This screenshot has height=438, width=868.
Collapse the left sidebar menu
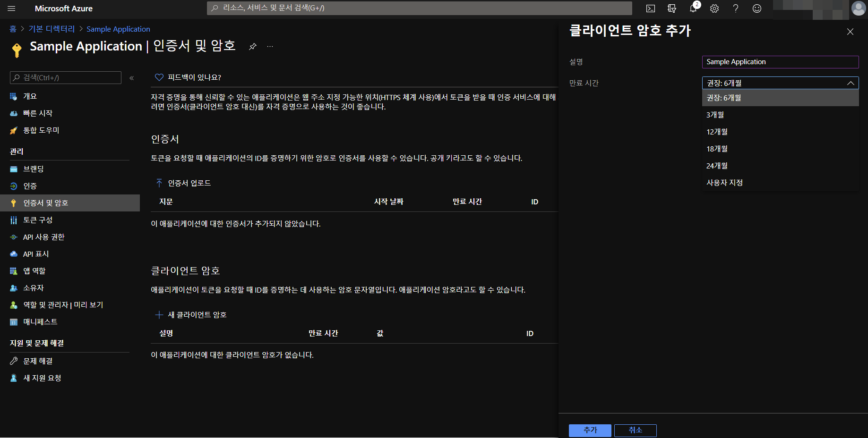(x=132, y=78)
